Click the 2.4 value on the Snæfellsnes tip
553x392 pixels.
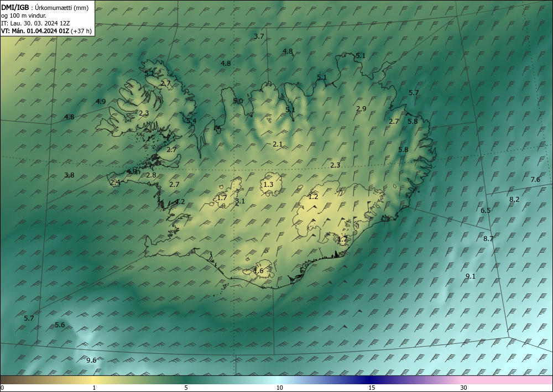[116, 182]
